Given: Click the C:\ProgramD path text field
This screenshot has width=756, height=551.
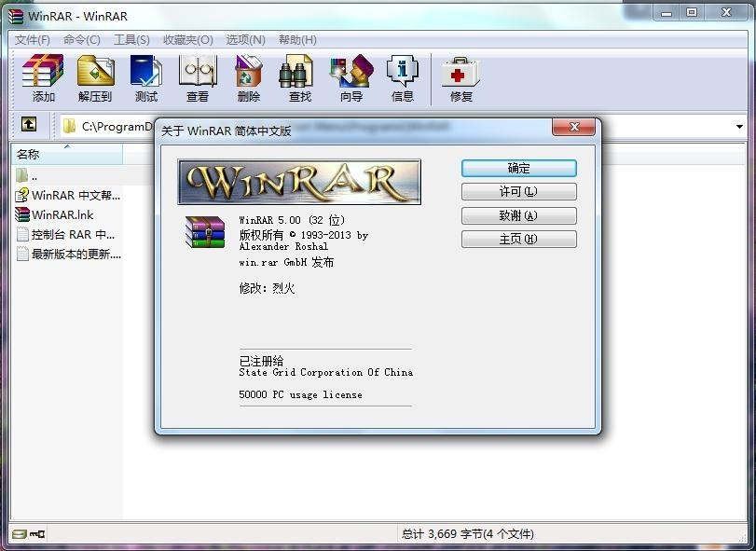Looking at the screenshot, I should coord(117,127).
